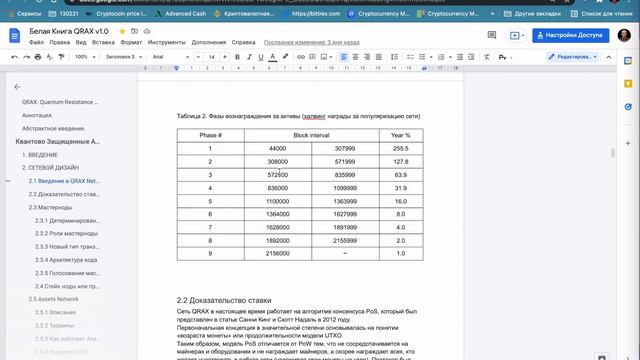Toggle underline formatting
This screenshot has height=360, width=640.
[261, 57]
